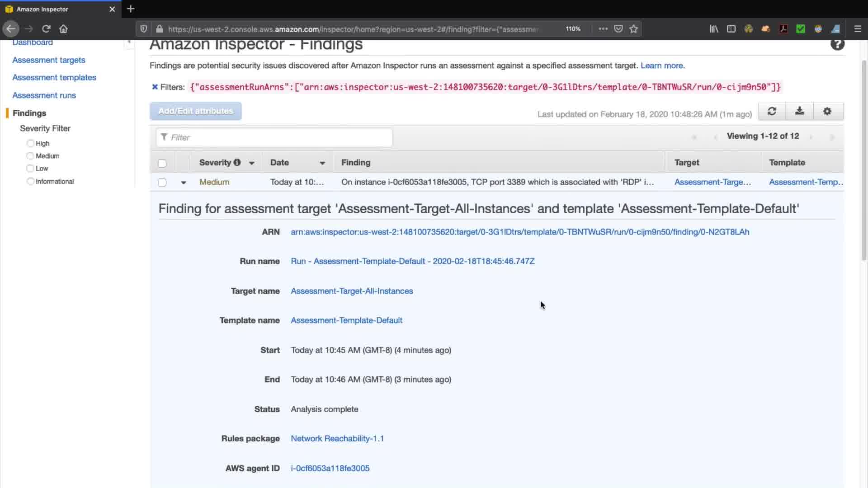Image resolution: width=868 pixels, height=488 pixels.
Task: Open the help question mark icon
Action: pyautogui.click(x=837, y=44)
